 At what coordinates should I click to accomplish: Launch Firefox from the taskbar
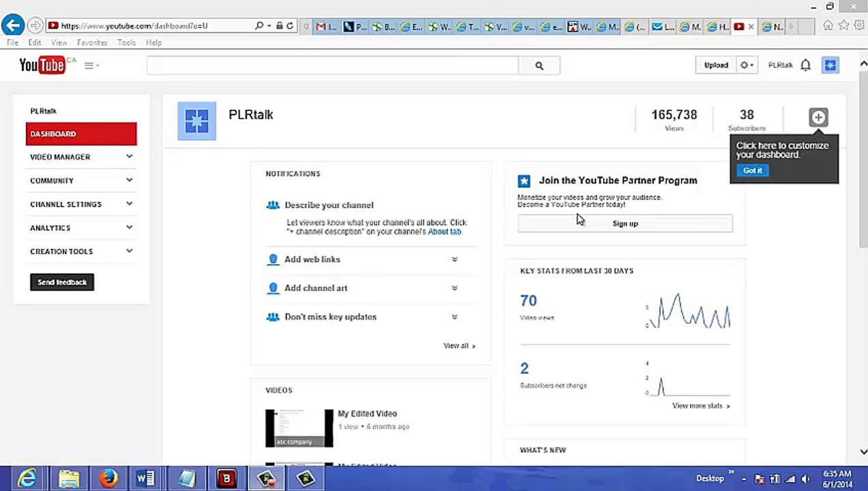108,479
